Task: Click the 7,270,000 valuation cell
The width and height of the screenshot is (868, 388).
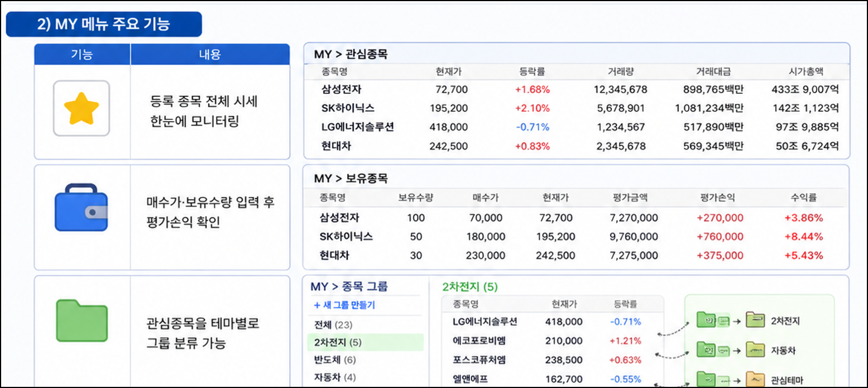Action: point(634,218)
